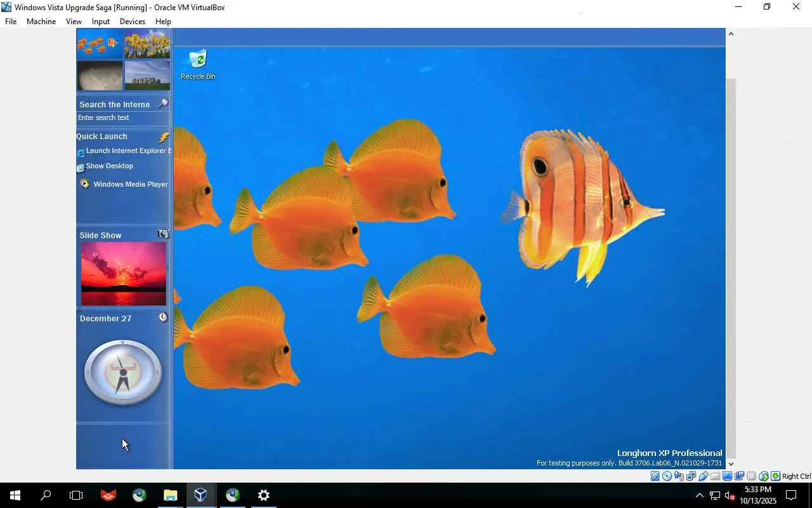Click the Enter search text field

point(123,118)
